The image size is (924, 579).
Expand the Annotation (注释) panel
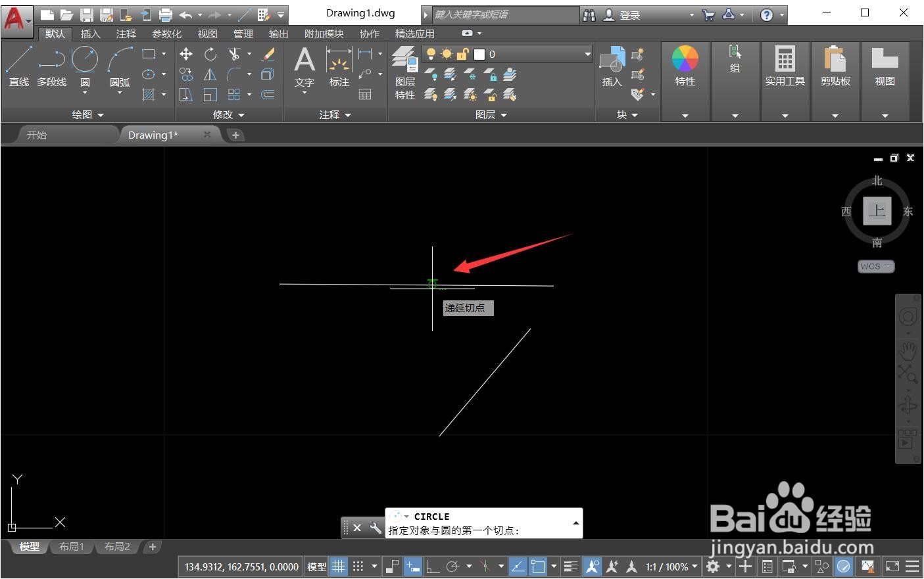pyautogui.click(x=335, y=114)
